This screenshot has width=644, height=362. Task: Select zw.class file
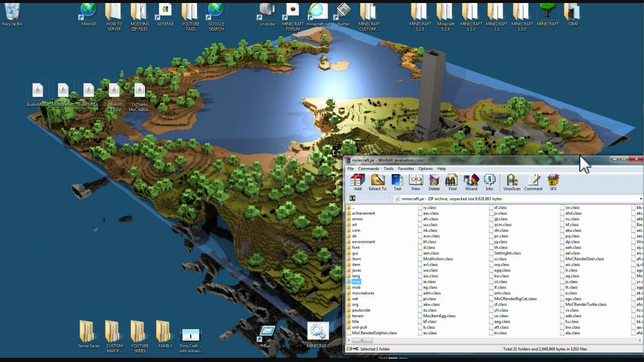coord(570,207)
